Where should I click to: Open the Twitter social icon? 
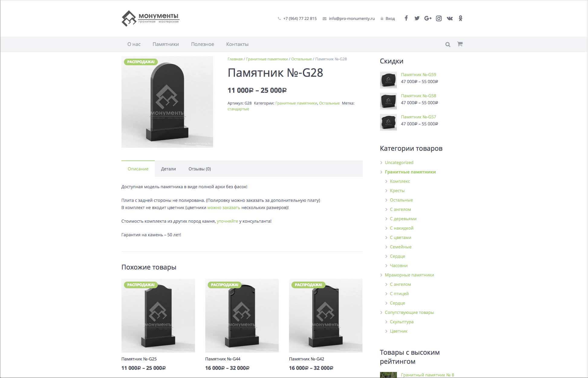coord(417,18)
